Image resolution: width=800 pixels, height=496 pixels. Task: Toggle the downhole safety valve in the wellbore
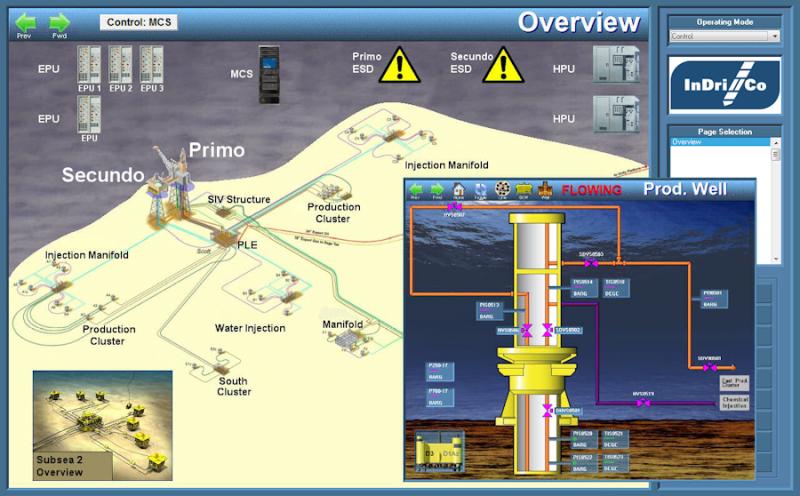click(x=547, y=411)
